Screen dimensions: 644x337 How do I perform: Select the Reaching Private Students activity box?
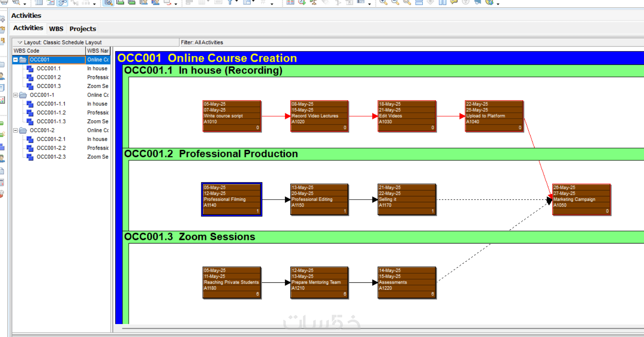pyautogui.click(x=232, y=282)
